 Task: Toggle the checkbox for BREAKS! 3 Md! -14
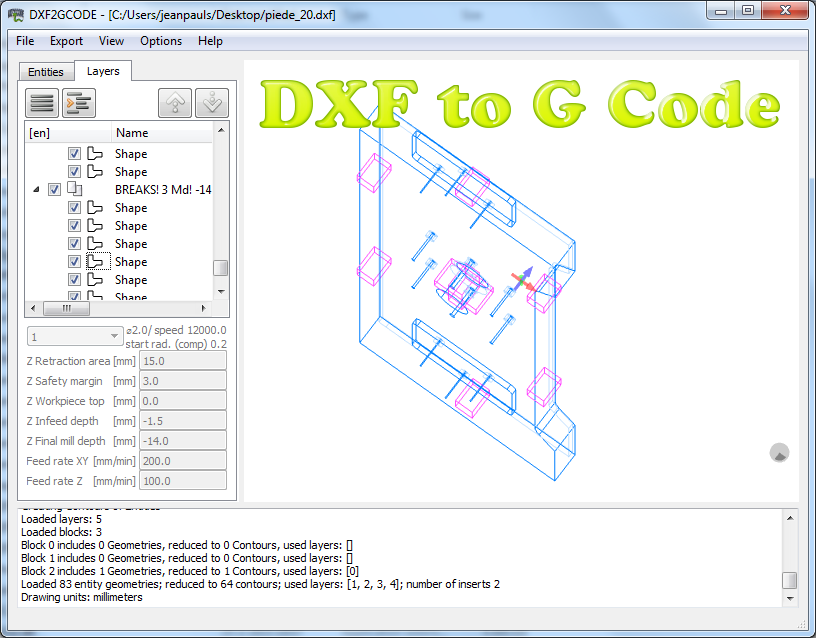(55, 189)
